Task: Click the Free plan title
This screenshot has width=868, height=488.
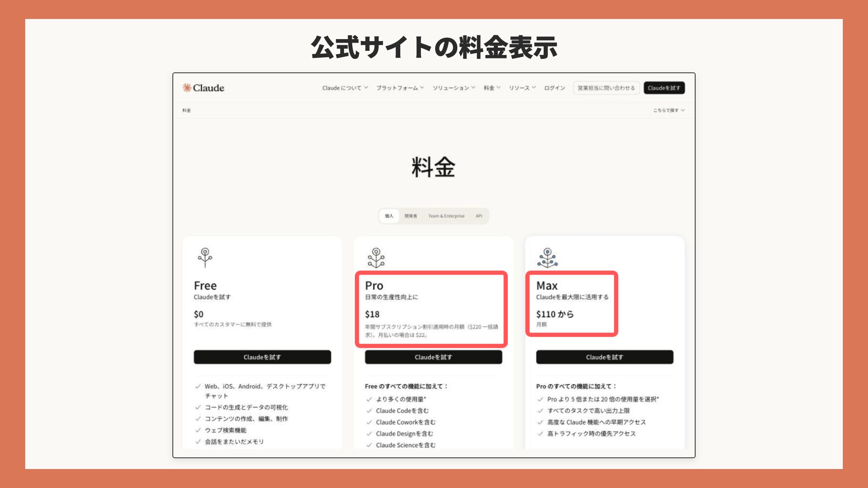Action: click(x=205, y=286)
